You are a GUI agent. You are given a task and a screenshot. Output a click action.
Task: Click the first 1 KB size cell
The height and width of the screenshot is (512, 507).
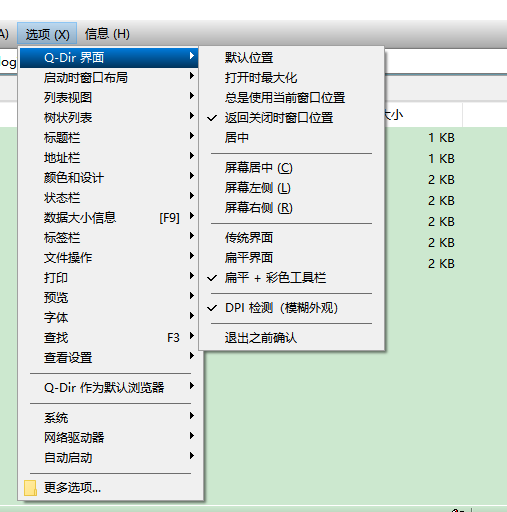click(441, 138)
